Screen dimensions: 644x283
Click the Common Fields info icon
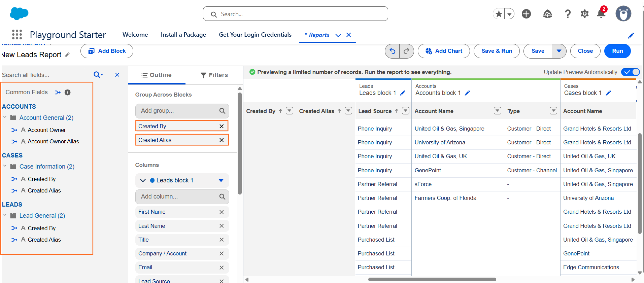click(x=67, y=92)
